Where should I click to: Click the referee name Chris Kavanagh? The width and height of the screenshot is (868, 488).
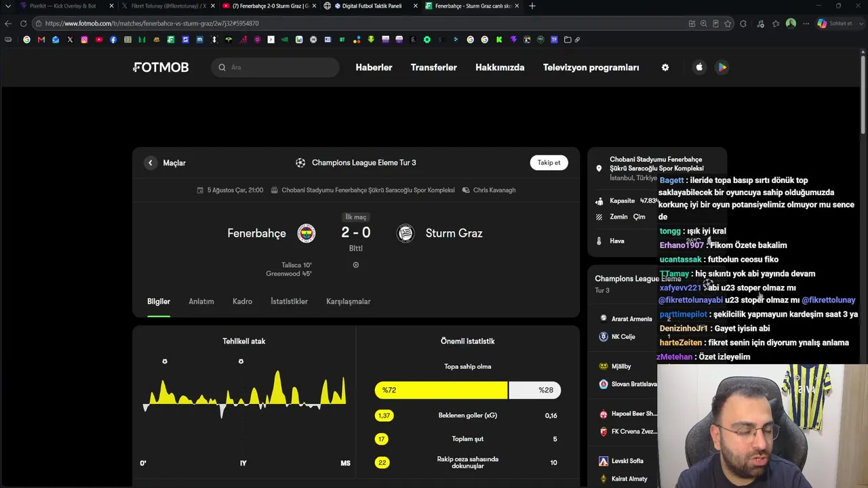pyautogui.click(x=494, y=190)
